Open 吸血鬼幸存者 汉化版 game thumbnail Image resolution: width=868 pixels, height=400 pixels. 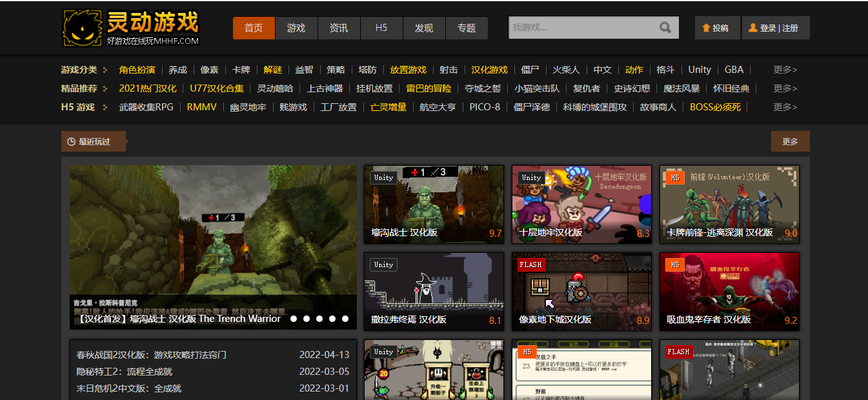click(729, 292)
